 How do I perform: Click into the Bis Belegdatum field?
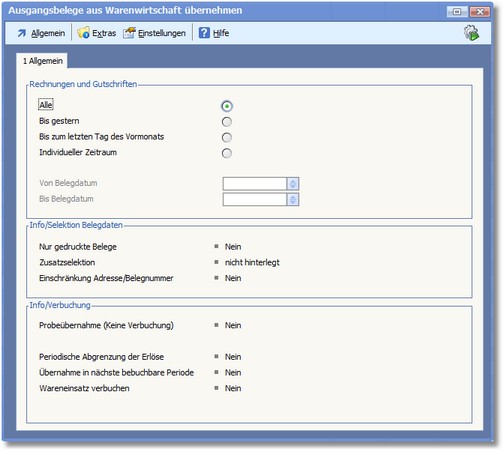(x=255, y=199)
